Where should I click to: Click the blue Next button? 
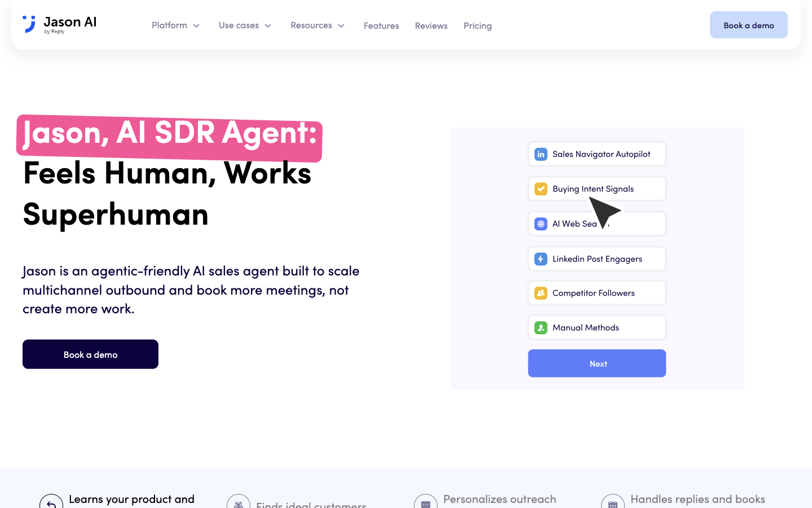[x=597, y=364]
